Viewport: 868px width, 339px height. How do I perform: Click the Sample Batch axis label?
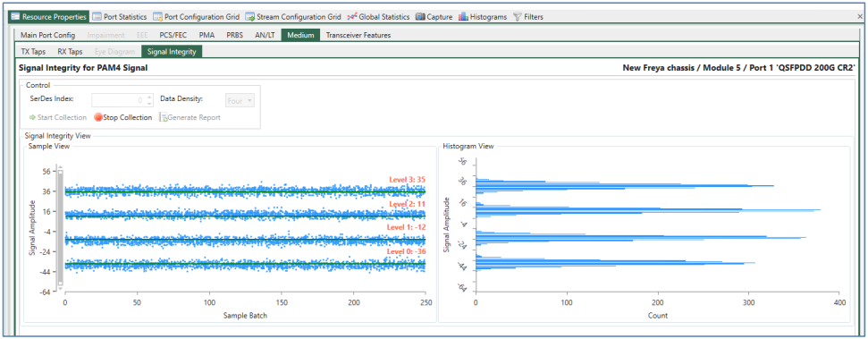pos(245,315)
